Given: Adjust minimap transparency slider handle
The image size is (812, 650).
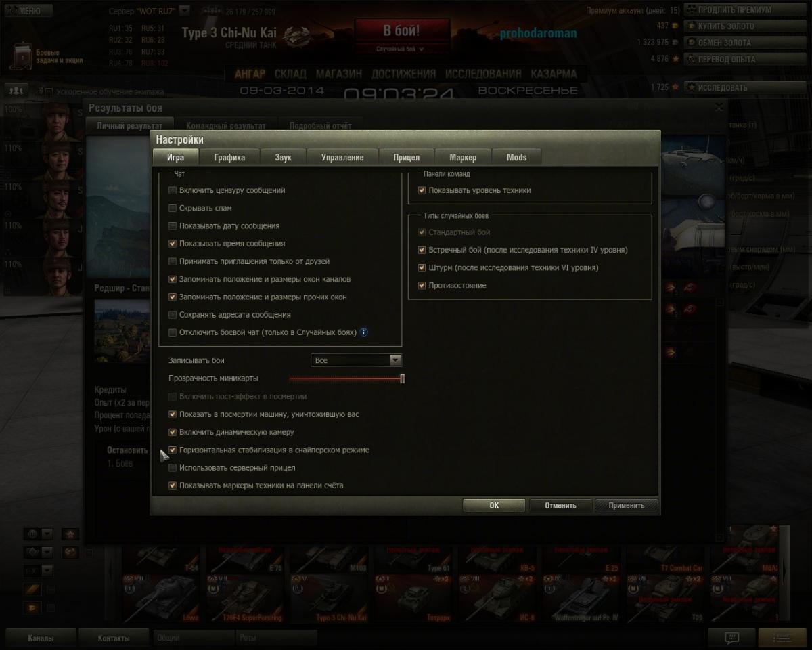Looking at the screenshot, I should coord(402,379).
